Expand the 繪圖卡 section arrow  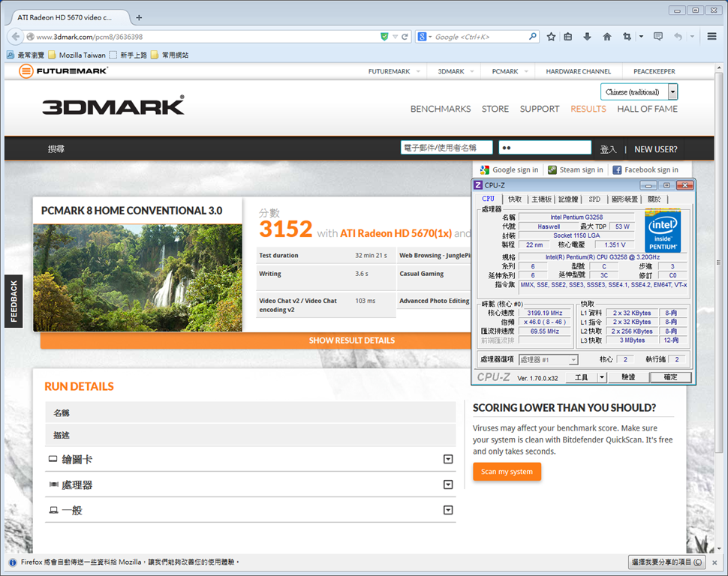448,459
